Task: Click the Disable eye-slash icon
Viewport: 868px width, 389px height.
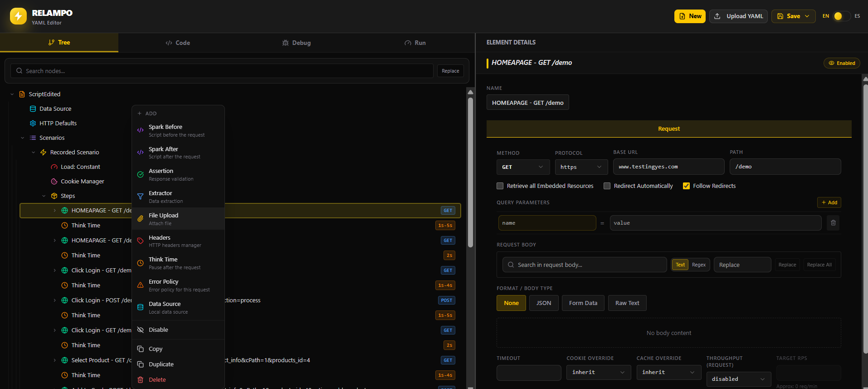Action: tap(141, 330)
